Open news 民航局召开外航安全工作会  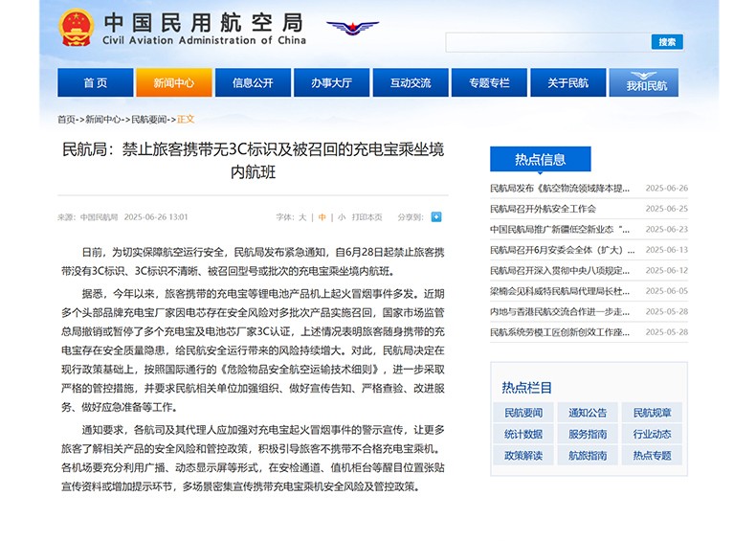coord(543,209)
